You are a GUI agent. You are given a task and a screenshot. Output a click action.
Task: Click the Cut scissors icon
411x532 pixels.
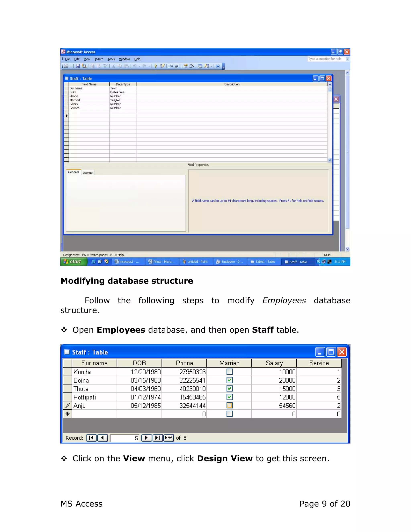coord(113,66)
